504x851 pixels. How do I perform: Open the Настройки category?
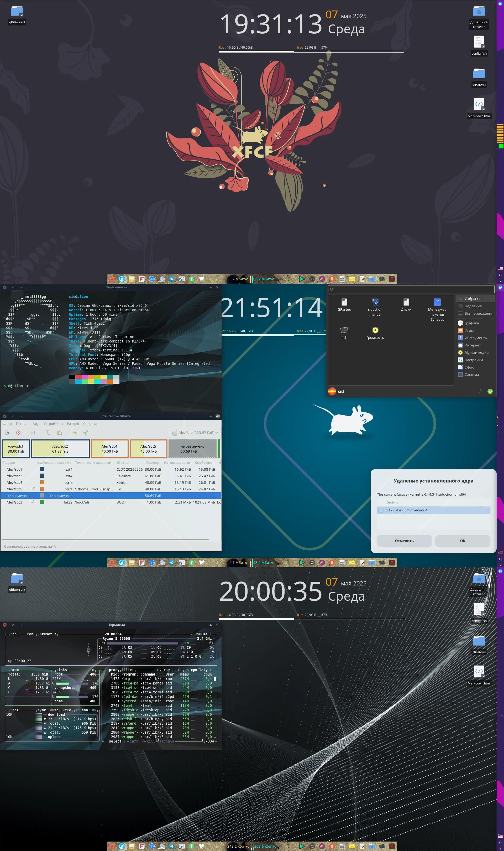tap(475, 360)
